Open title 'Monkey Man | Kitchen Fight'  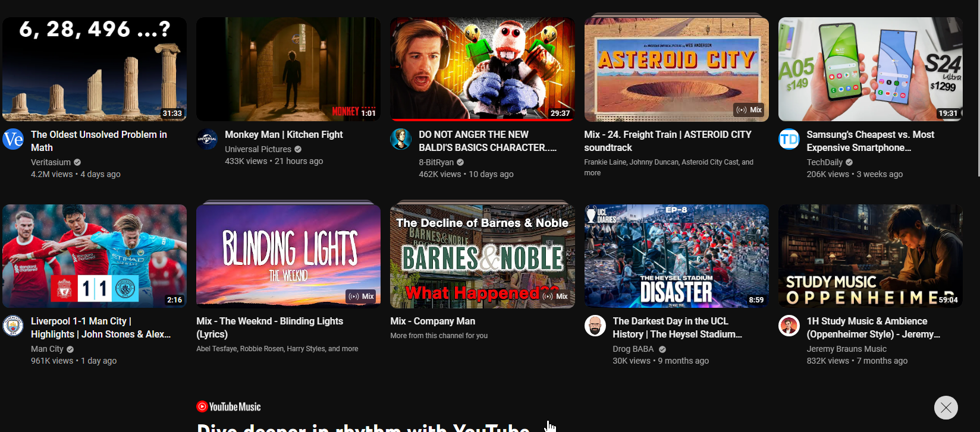point(284,135)
